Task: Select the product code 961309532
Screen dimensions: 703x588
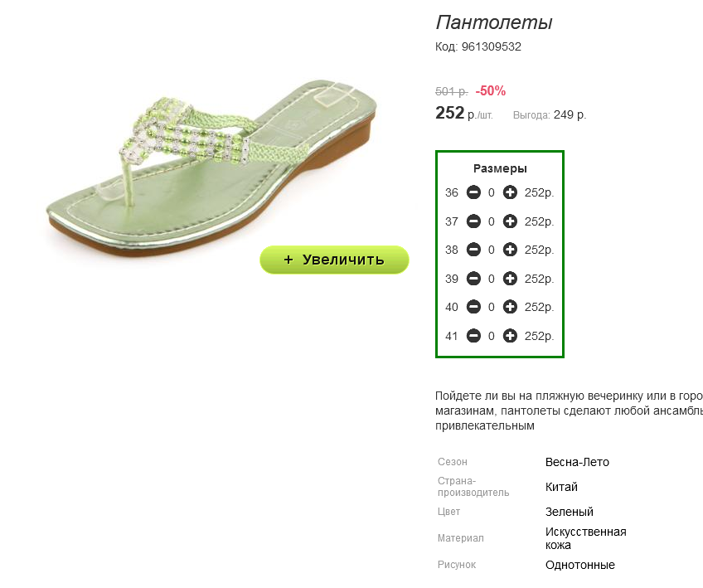Action: coord(492,46)
